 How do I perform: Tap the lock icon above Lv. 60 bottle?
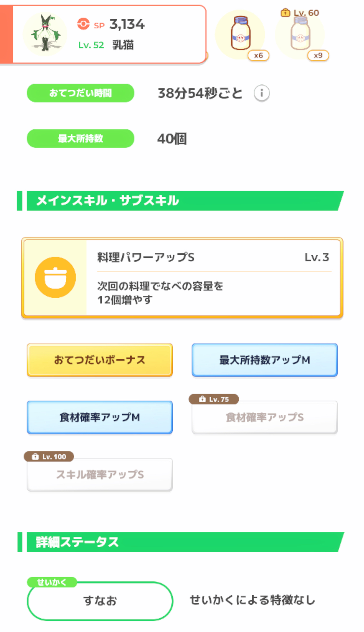tap(285, 13)
